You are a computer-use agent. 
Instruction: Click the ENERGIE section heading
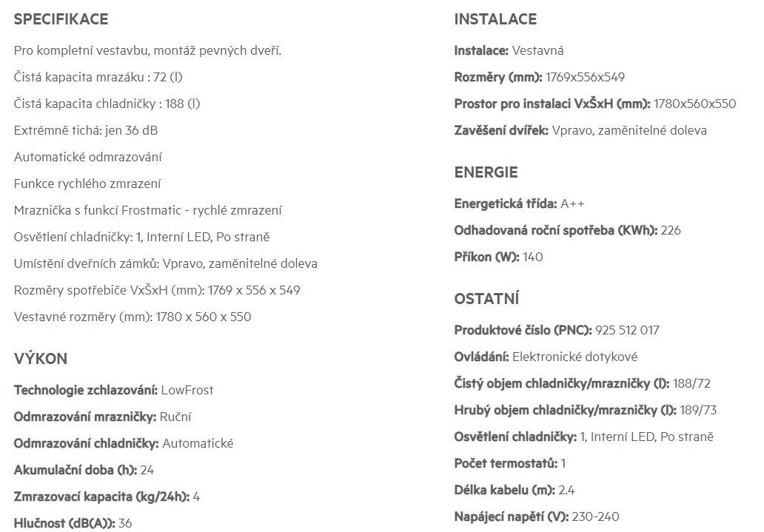[486, 172]
